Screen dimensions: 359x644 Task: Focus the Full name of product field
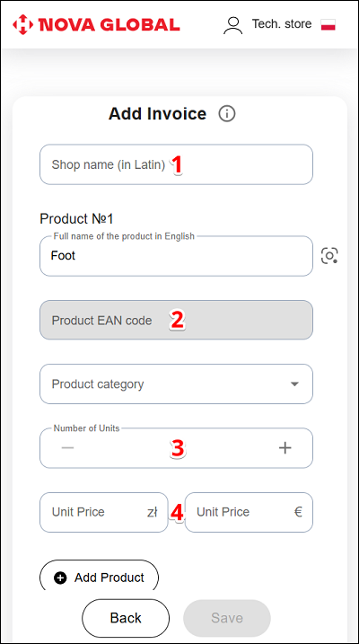177,256
